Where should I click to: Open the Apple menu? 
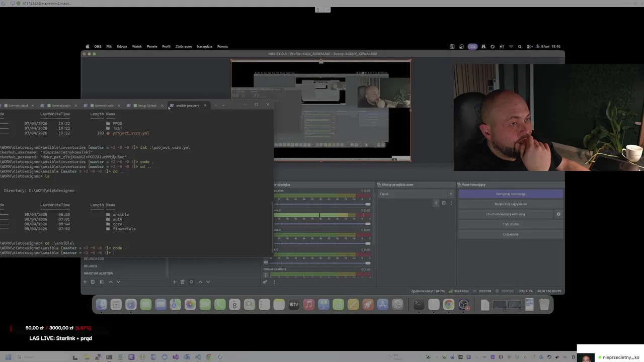click(x=88, y=46)
